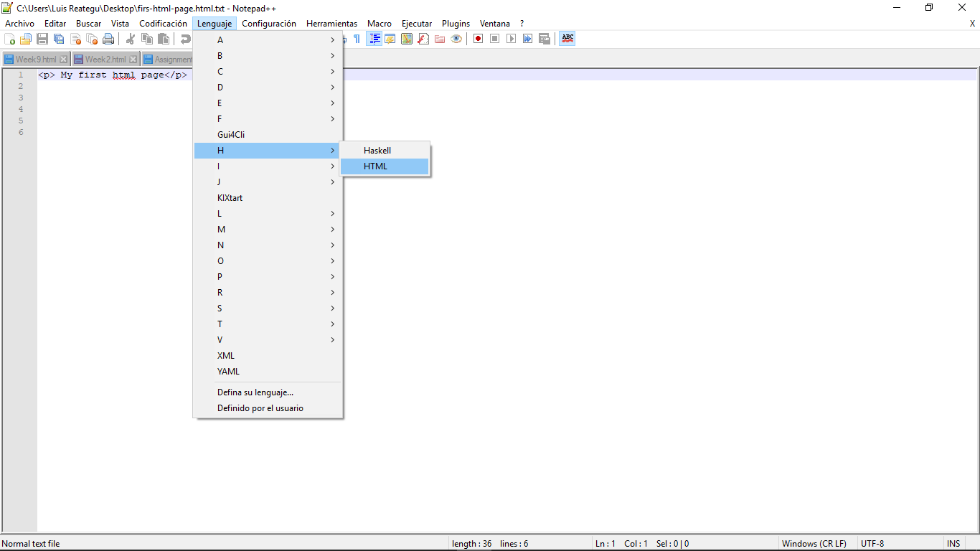Viewport: 980px width, 551px height.
Task: Copy selection toolbar icon
Action: pos(147,39)
